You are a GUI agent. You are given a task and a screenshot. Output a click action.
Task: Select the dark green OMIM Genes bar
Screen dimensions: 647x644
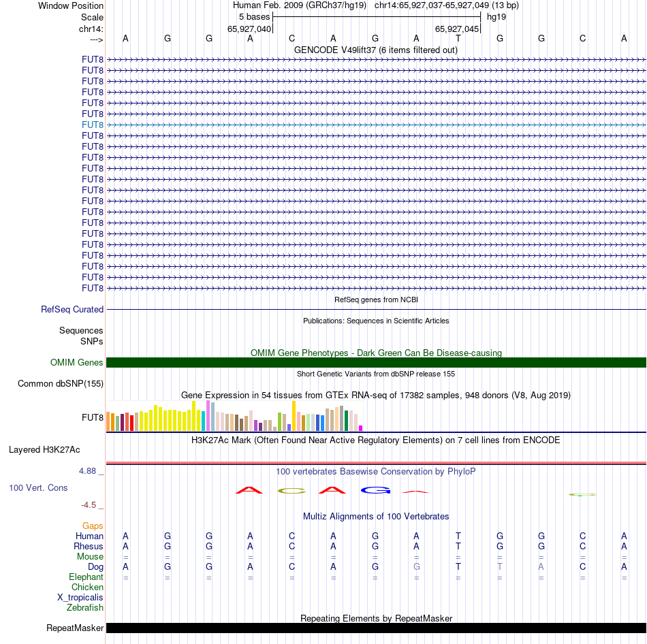(376, 362)
